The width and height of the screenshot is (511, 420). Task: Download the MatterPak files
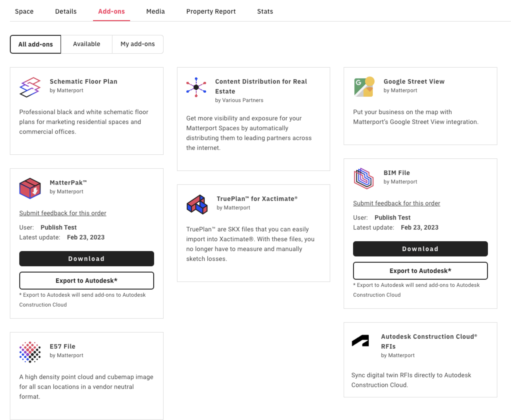(x=86, y=259)
